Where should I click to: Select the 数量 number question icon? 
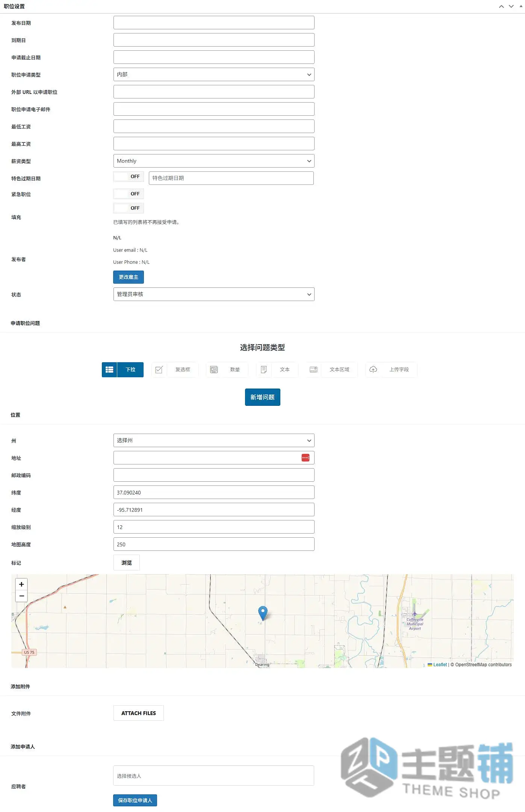(x=214, y=369)
